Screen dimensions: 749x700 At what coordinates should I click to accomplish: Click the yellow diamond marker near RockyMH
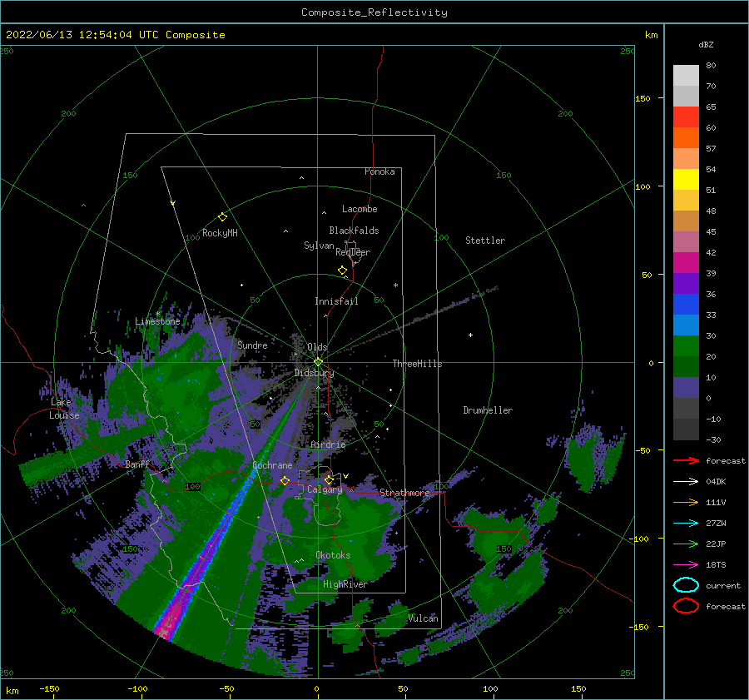pos(222,217)
